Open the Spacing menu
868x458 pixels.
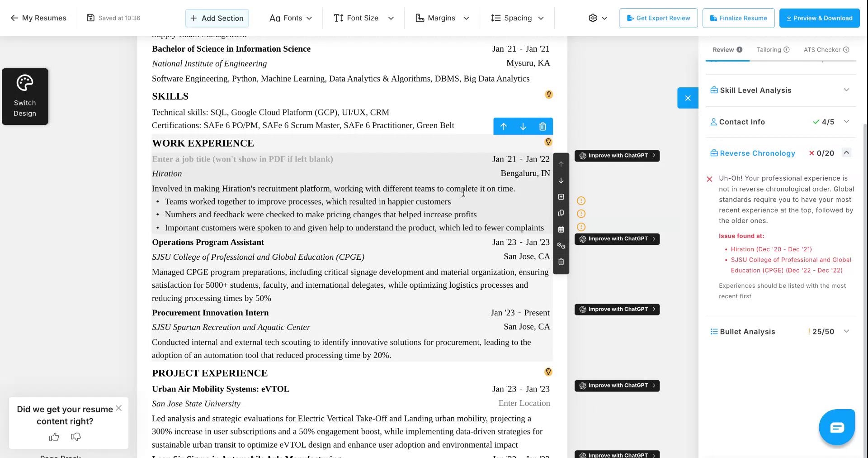click(x=517, y=18)
